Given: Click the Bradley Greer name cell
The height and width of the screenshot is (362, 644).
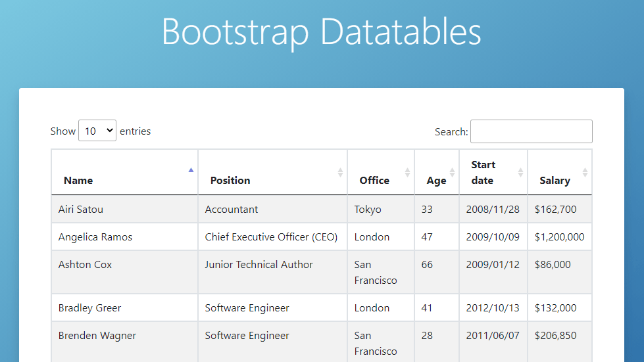Looking at the screenshot, I should 89,308.
